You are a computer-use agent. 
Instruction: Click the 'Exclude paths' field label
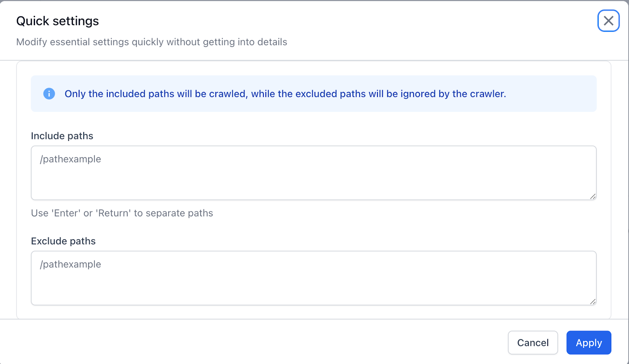coord(63,241)
